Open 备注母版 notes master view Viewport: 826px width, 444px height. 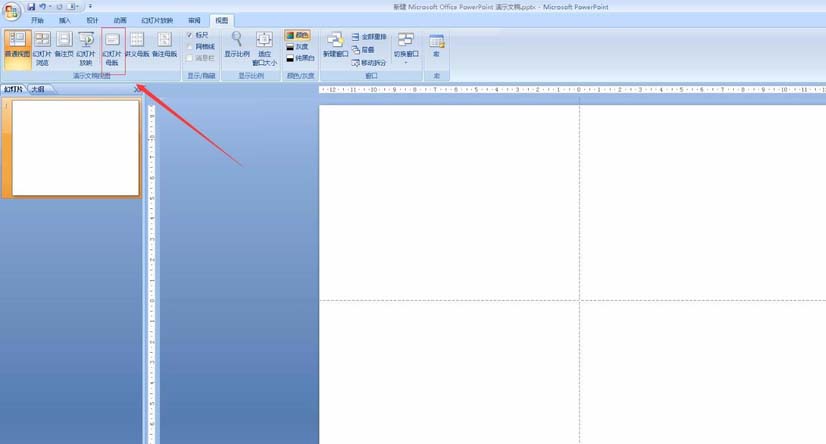click(164, 45)
